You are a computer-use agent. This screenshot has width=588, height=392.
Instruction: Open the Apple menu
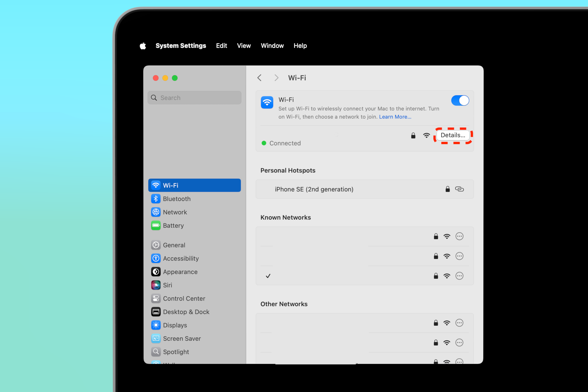click(143, 46)
